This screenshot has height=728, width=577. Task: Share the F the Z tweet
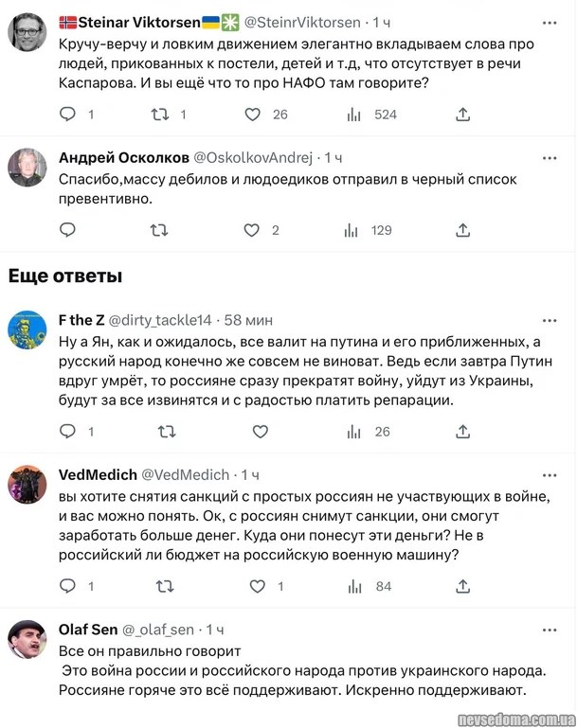tap(462, 432)
